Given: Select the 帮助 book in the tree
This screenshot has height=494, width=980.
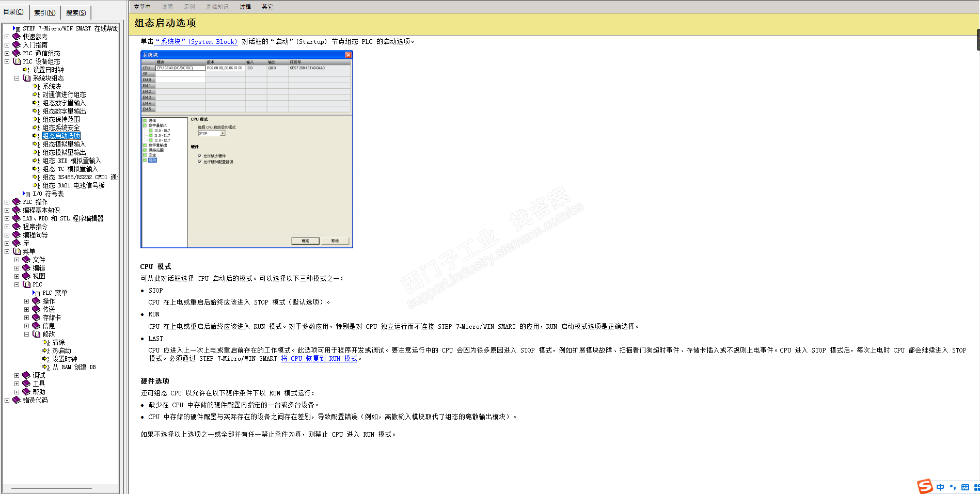Looking at the screenshot, I should [x=39, y=392].
